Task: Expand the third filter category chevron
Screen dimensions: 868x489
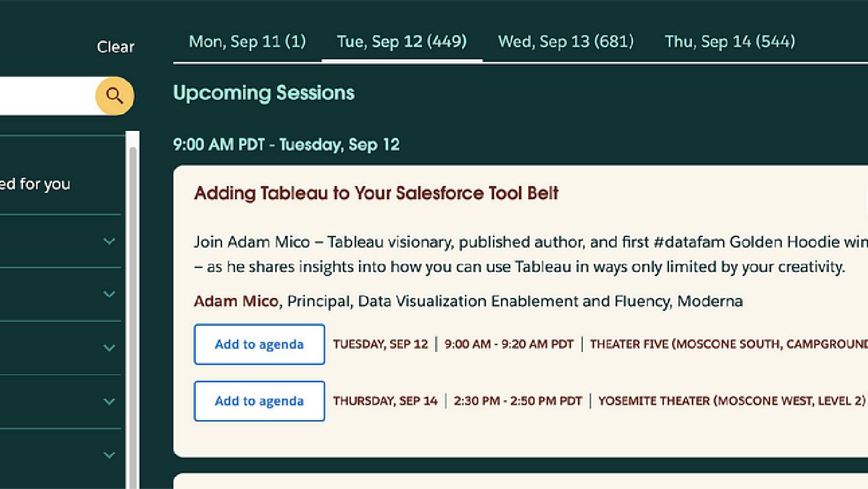Action: [109, 347]
